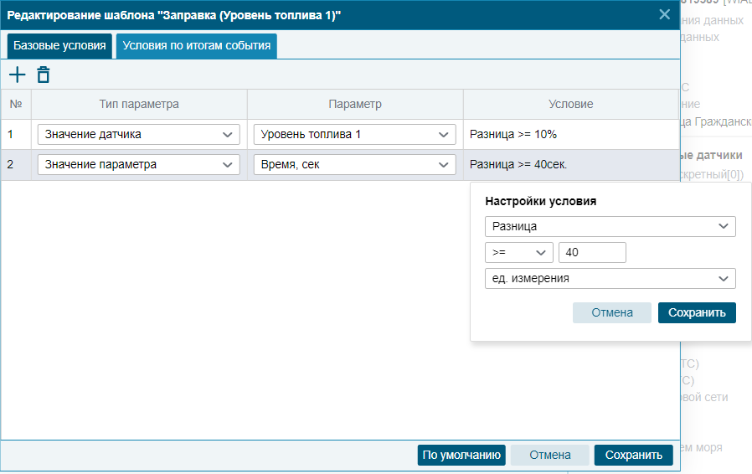The width and height of the screenshot is (752, 474).
Task: Delete selected row with trash icon
Action: click(44, 75)
